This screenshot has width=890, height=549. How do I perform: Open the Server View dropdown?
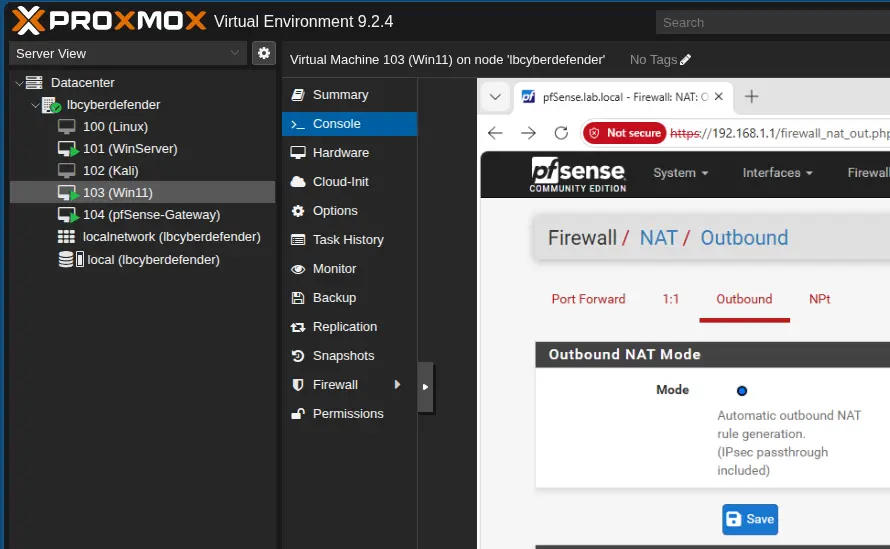pos(128,53)
